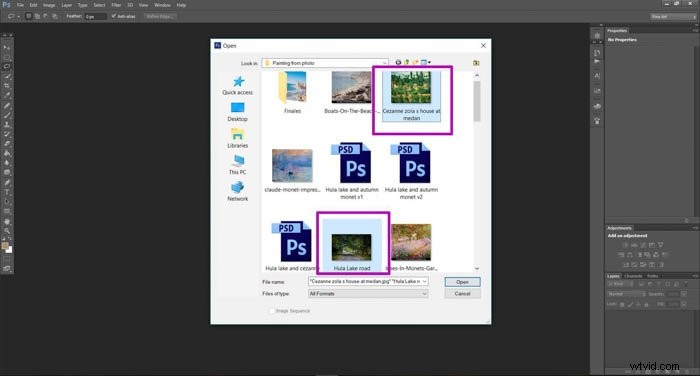Select the Move tool
Viewport: 700px width, 376px height.
coord(7,47)
